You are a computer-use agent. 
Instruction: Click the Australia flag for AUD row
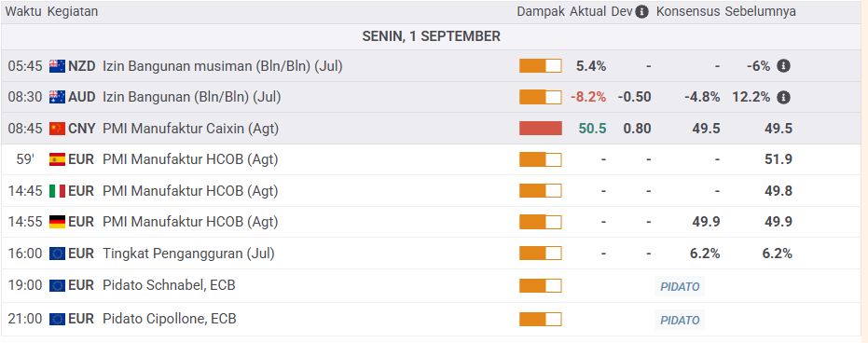pyautogui.click(x=58, y=97)
